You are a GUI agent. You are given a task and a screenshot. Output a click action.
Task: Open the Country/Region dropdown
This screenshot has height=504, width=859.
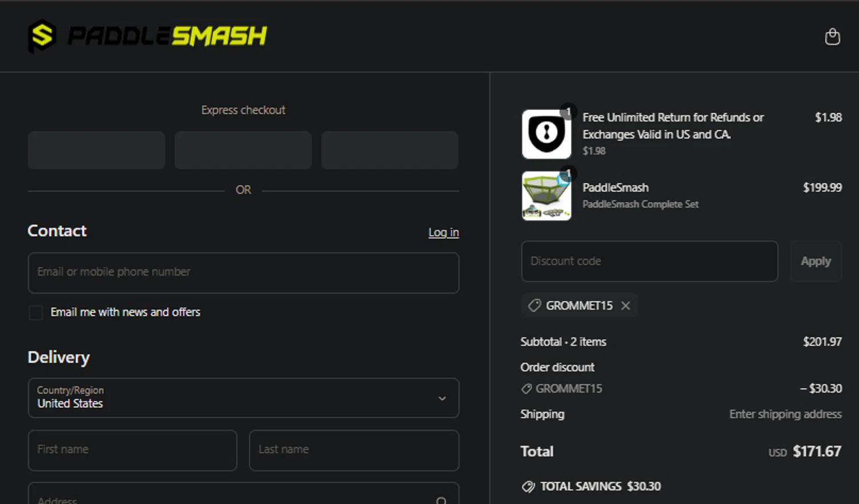243,397
